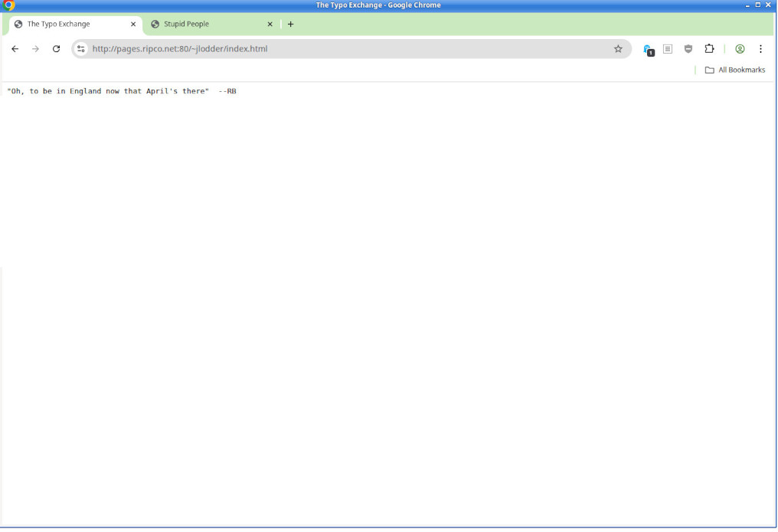
Task: Open the blue extension with badge 1
Action: [x=648, y=49]
